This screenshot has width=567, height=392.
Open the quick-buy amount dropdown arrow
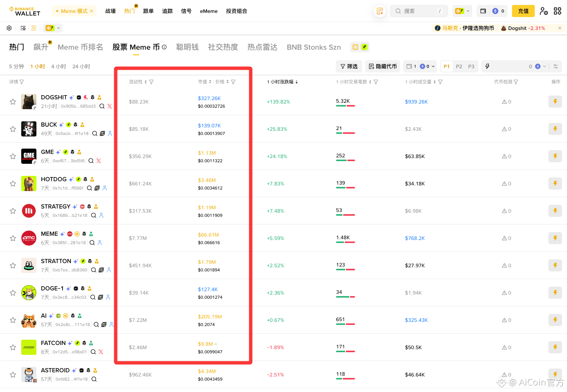tap(545, 66)
